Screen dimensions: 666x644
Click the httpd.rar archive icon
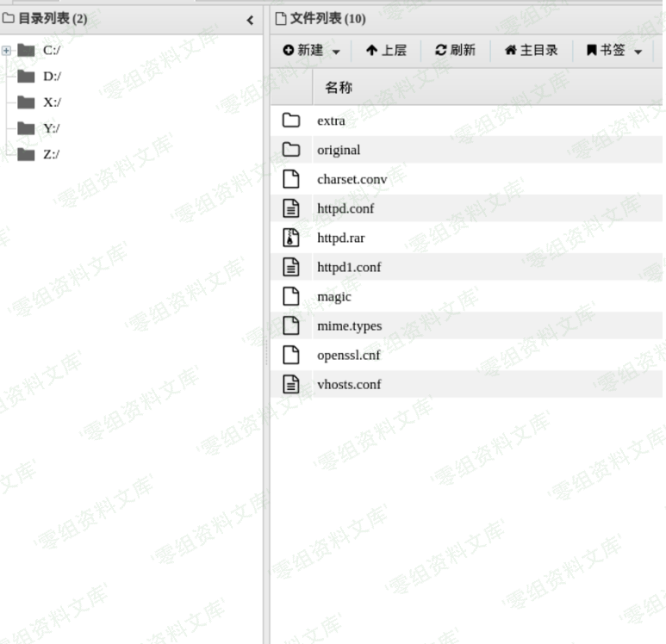(291, 238)
